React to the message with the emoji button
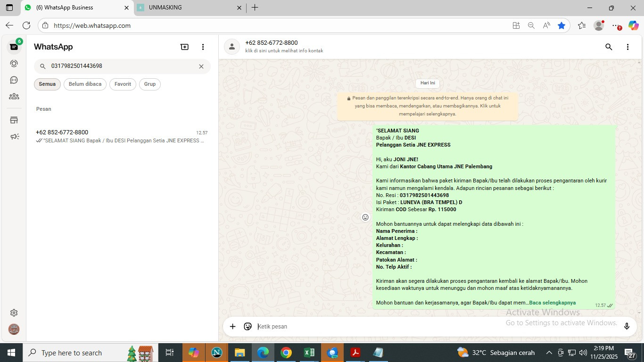 coord(365,217)
